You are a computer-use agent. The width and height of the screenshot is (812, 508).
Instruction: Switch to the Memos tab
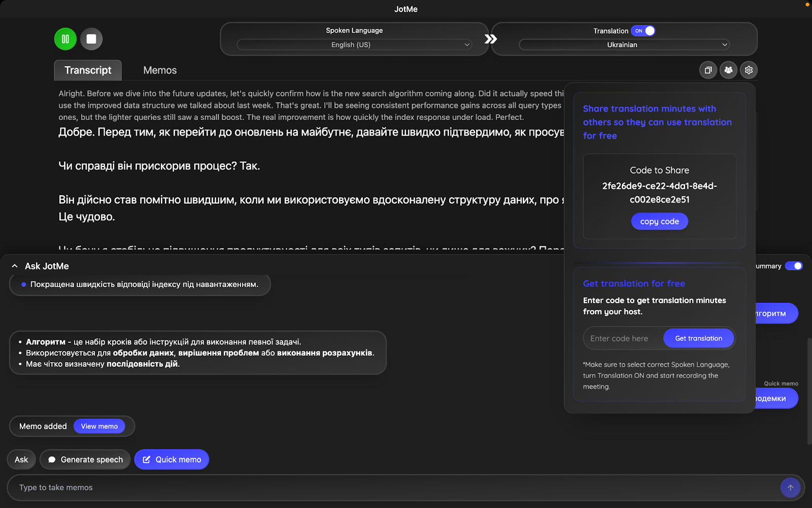160,70
